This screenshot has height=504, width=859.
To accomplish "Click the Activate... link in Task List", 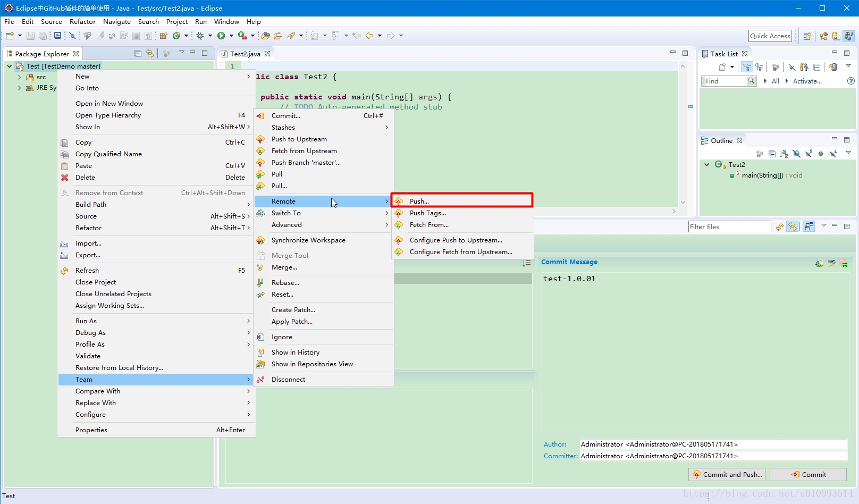I will (807, 81).
